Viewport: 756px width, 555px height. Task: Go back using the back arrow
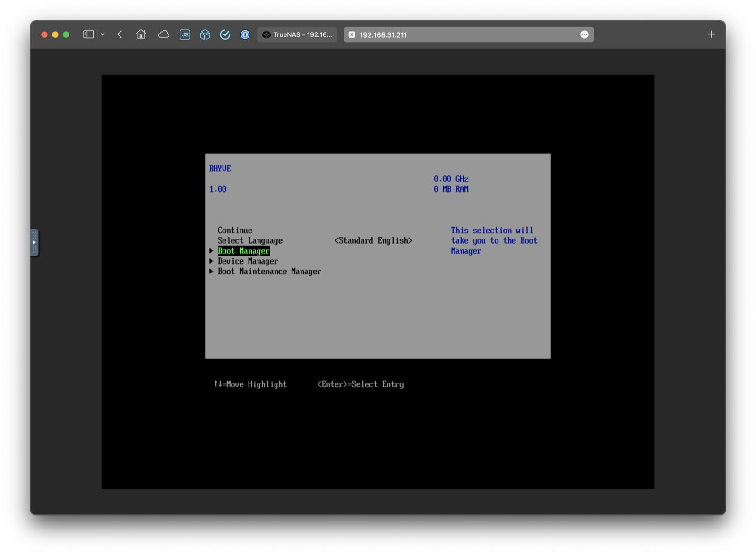click(120, 34)
